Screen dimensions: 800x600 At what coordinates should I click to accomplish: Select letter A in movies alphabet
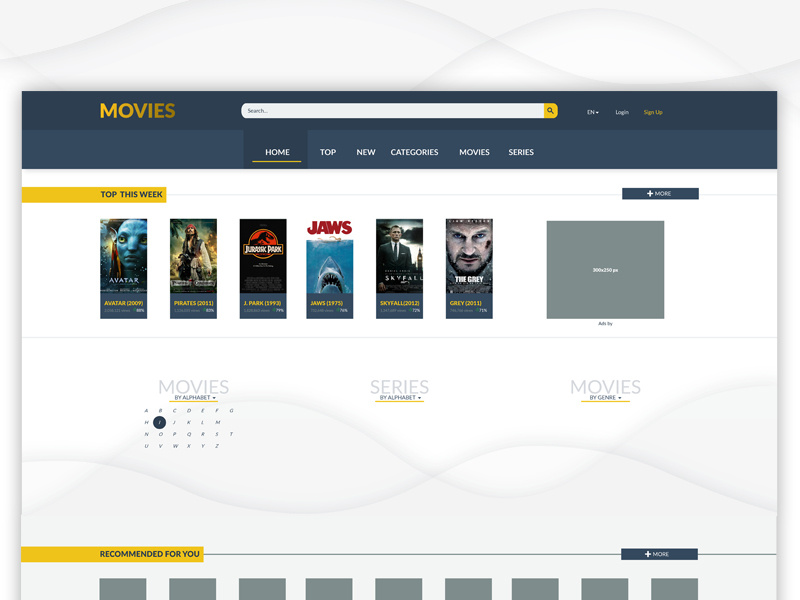(146, 411)
